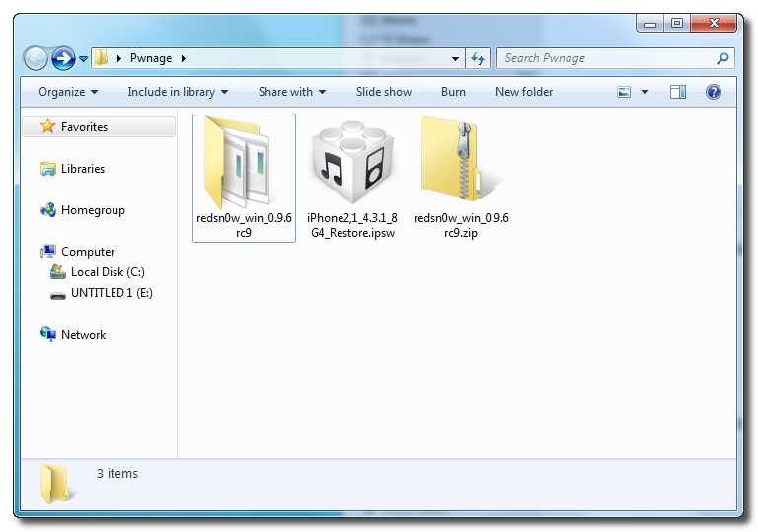Click the Libraries icon
This screenshot has width=758, height=532.
(47, 169)
